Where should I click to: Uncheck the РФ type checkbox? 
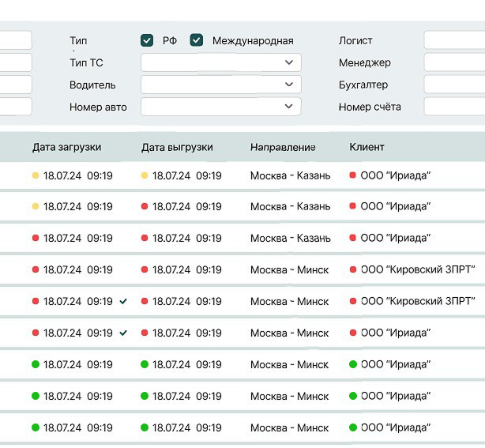pyautogui.click(x=147, y=40)
